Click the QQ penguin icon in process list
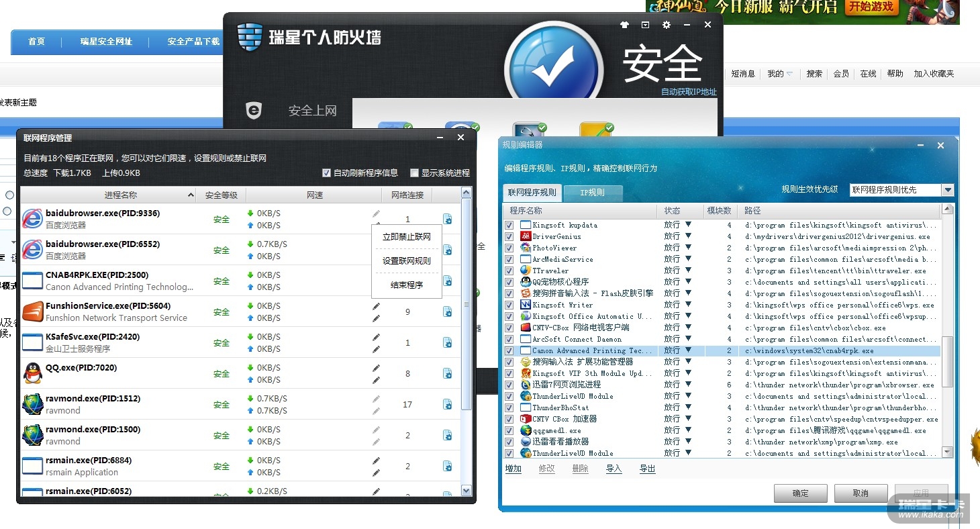The image size is (980, 529). 32,373
